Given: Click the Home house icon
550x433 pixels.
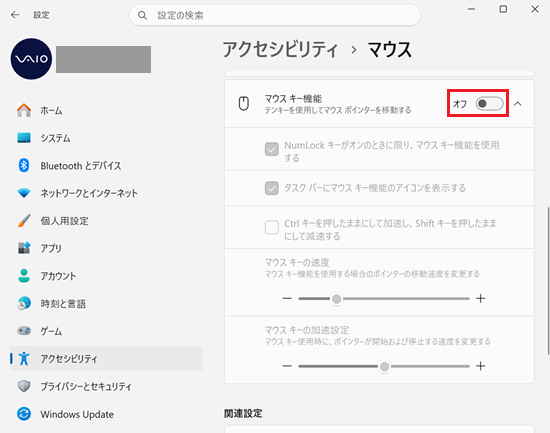Looking at the screenshot, I should pyautogui.click(x=24, y=110).
